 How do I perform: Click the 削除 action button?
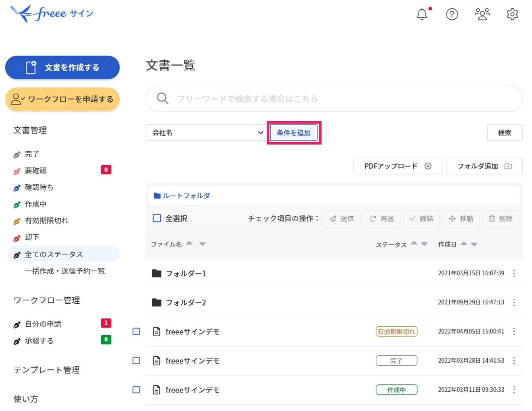(500, 219)
